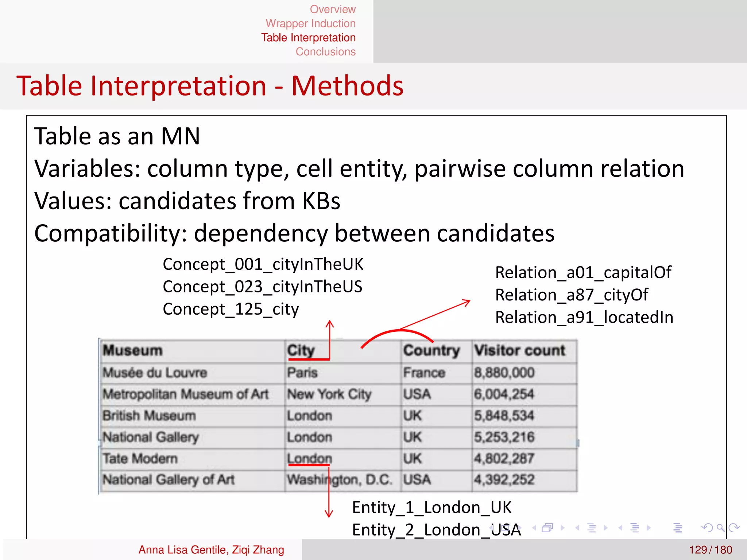This screenshot has height=560, width=747.
Task: Click Concept_125_city label
Action: (x=231, y=310)
